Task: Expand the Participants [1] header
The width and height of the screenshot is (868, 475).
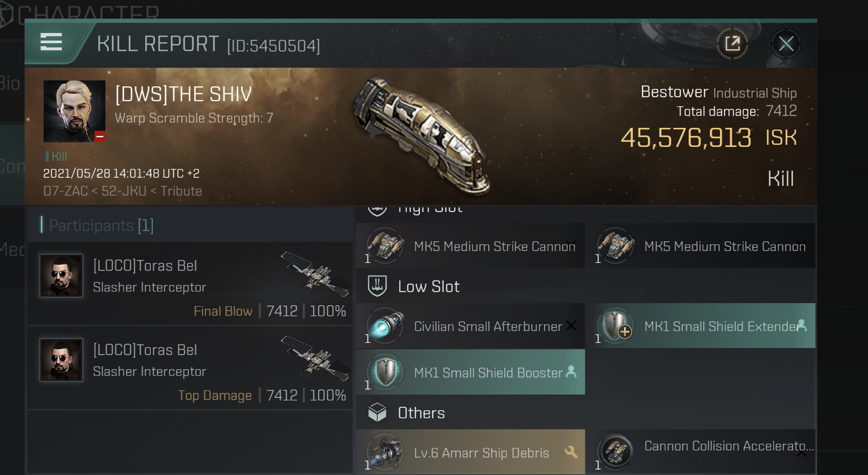Action: pyautogui.click(x=101, y=225)
